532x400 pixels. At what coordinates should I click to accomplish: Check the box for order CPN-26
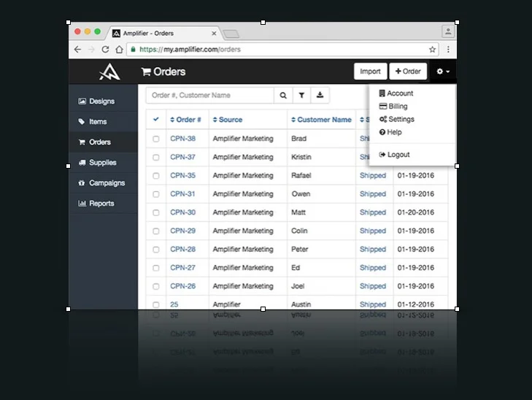click(155, 286)
